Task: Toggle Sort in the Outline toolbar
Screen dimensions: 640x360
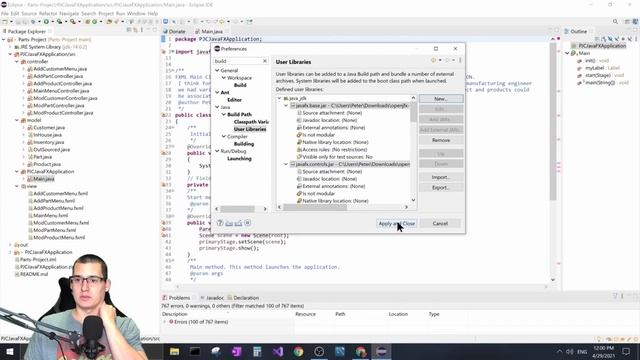Action: [x=604, y=39]
